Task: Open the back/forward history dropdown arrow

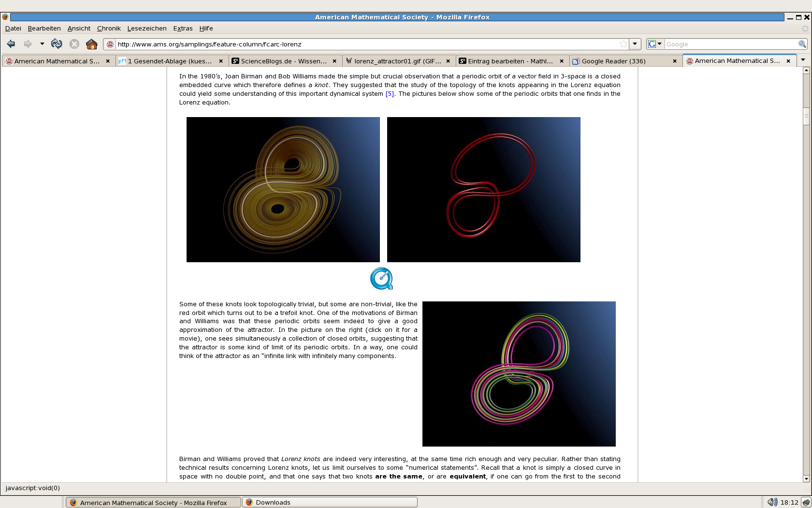Action: 42,44
